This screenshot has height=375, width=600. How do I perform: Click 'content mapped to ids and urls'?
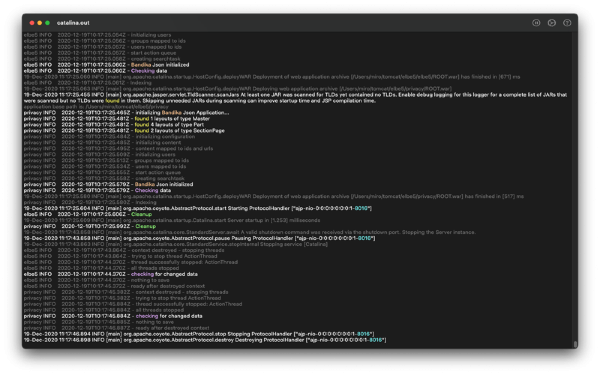(x=118, y=148)
